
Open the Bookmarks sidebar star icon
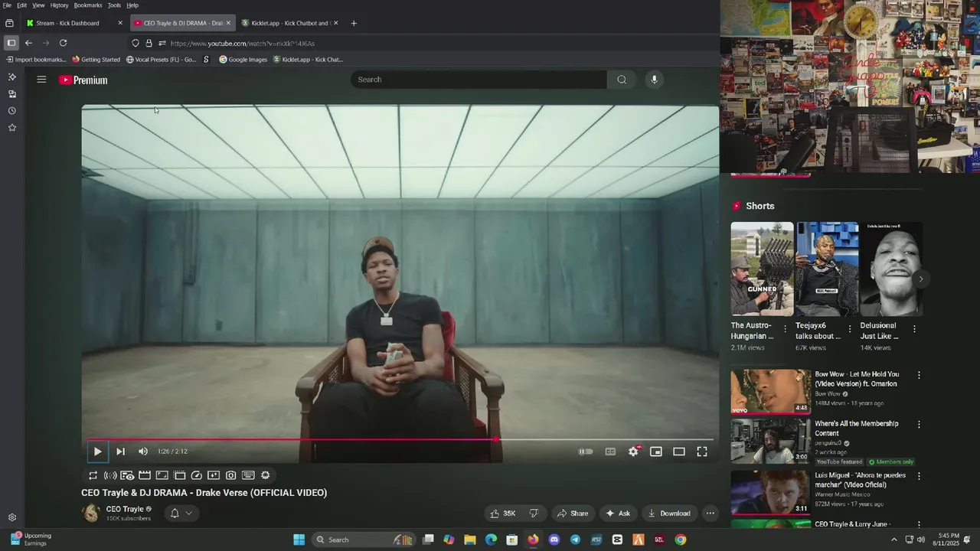(12, 128)
